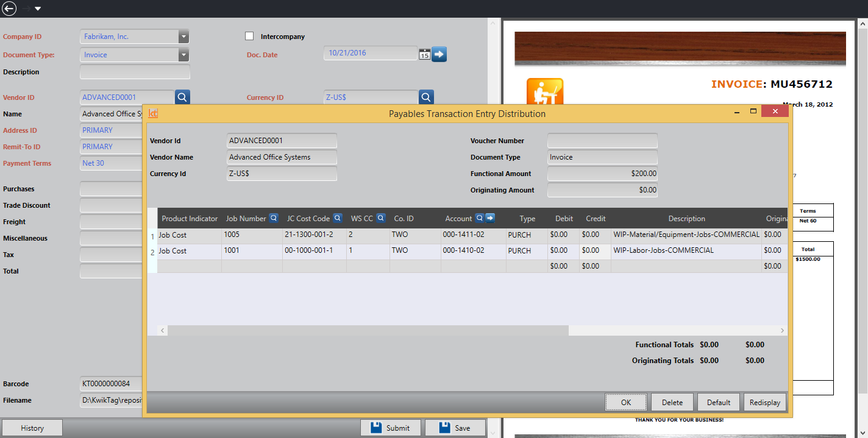Select row header 1 in the distribution grid
The height and width of the screenshot is (438, 868).
tap(152, 235)
